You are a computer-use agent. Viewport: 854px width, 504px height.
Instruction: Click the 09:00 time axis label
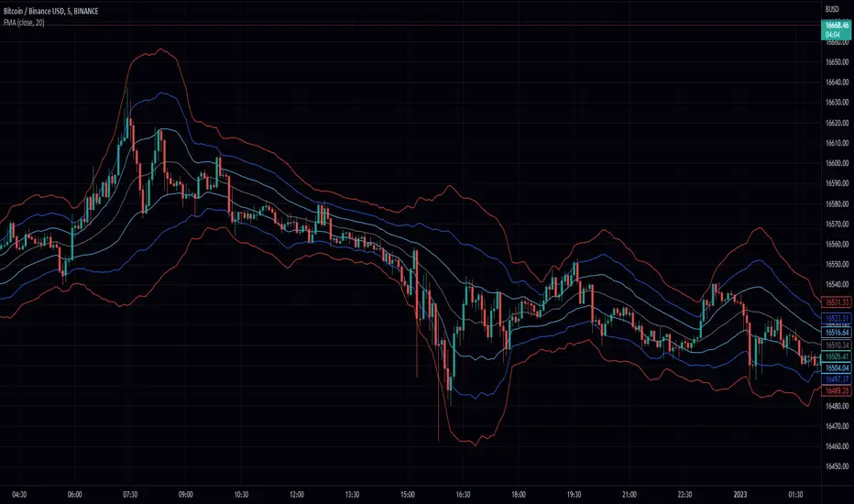(186, 495)
